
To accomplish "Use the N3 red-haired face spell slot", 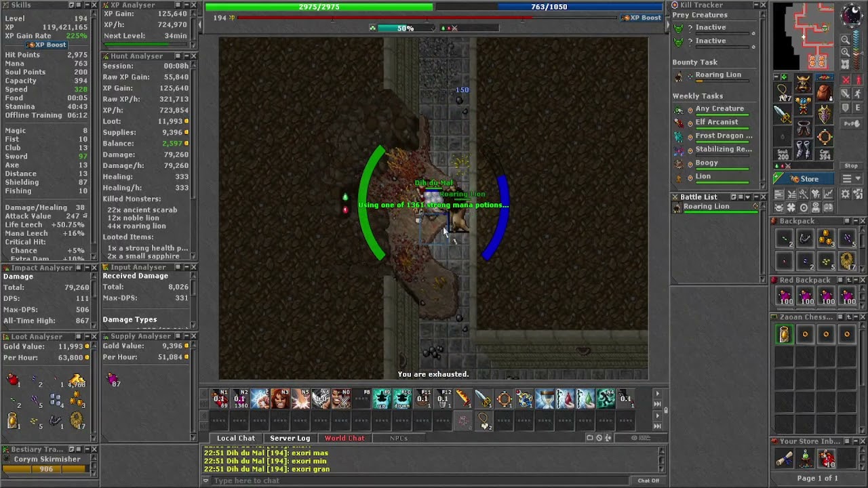I will 280,399.
